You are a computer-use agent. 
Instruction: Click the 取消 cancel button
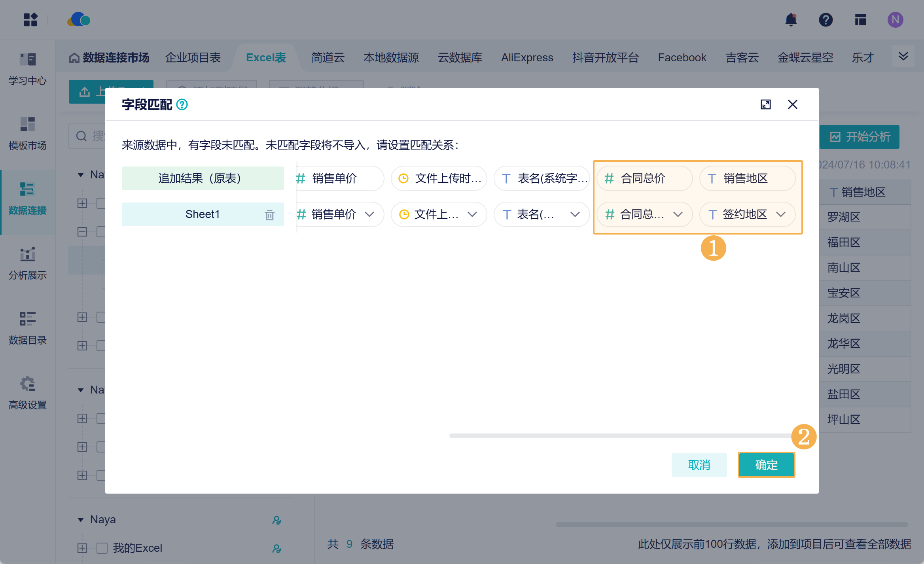[x=699, y=465]
